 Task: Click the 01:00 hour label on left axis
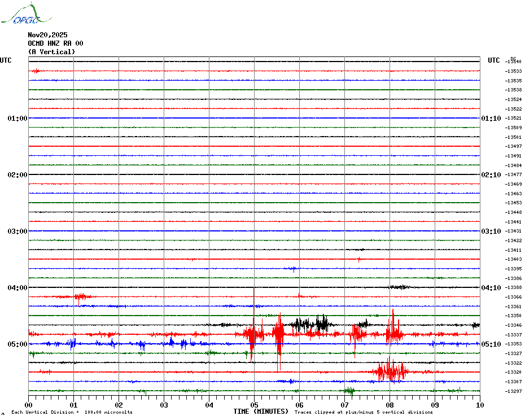tap(17, 119)
